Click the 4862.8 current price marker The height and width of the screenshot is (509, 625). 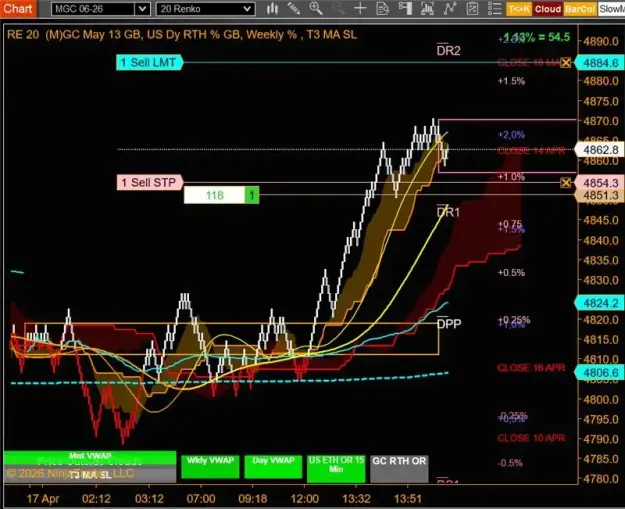(x=600, y=150)
